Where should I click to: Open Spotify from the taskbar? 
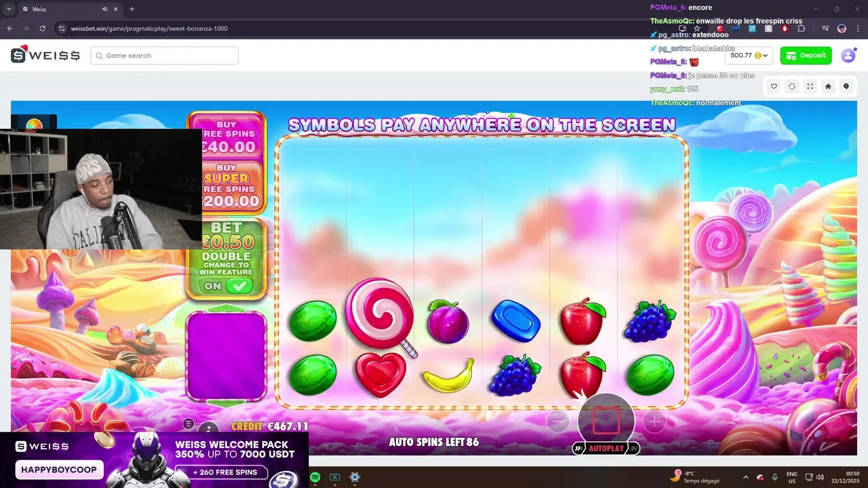coord(315,477)
